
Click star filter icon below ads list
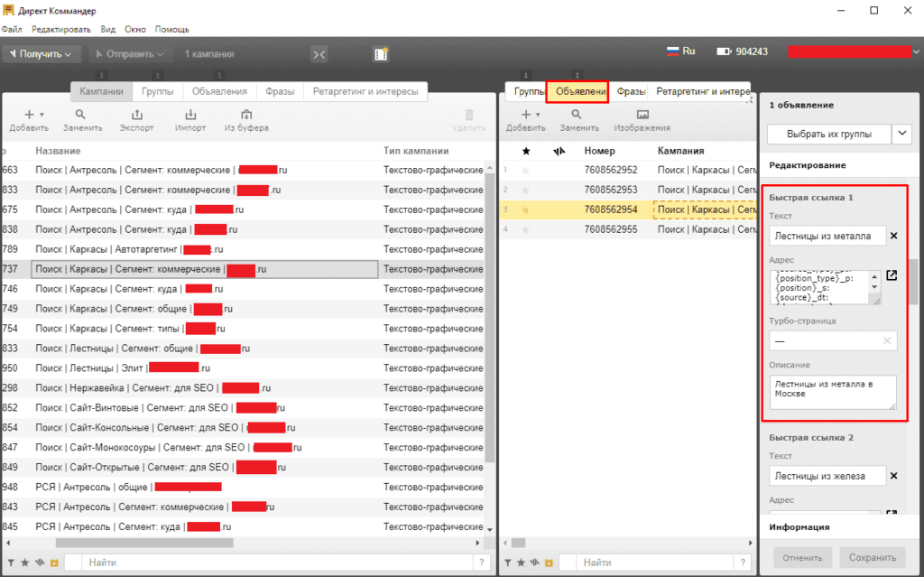click(x=521, y=563)
